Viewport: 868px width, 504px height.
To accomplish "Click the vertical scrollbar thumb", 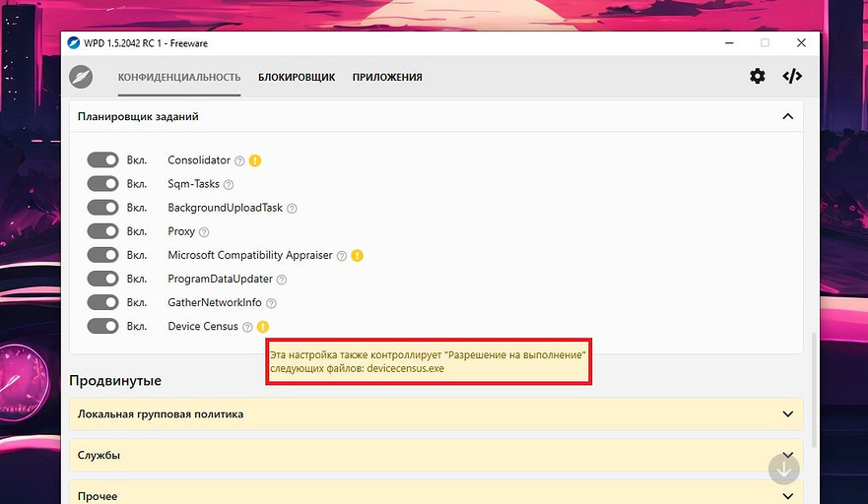I will click(x=813, y=389).
